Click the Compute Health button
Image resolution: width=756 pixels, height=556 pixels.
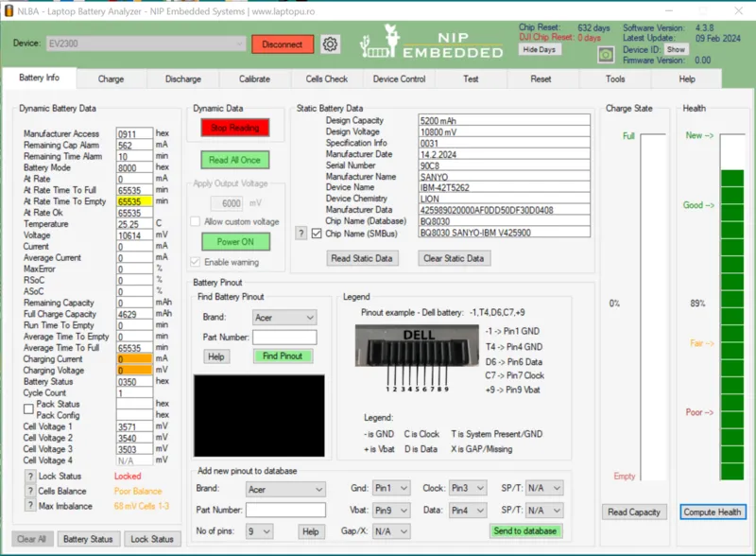(713, 513)
